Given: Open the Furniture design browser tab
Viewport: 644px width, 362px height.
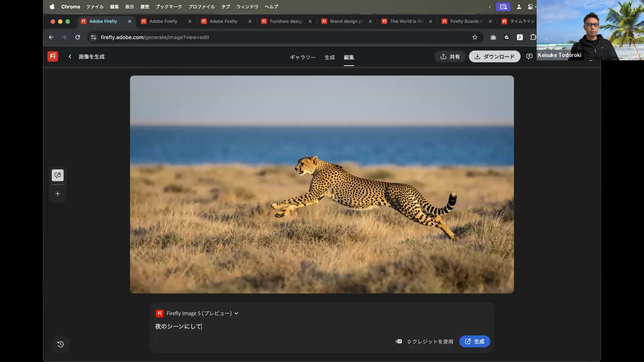Looking at the screenshot, I should [286, 21].
